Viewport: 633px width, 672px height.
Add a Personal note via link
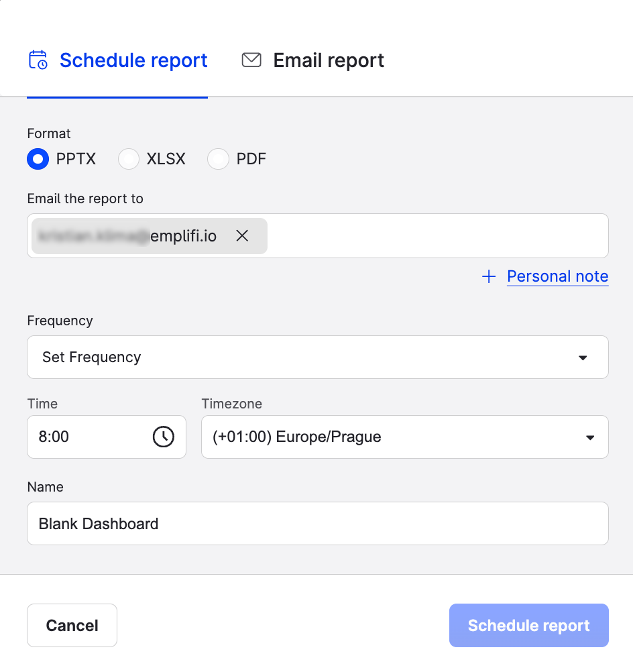coord(557,276)
